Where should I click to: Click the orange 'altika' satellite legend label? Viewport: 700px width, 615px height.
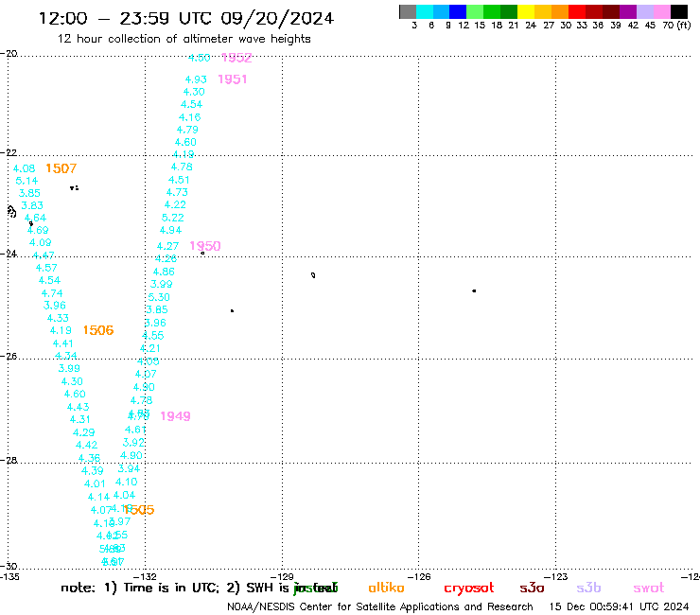(x=386, y=588)
